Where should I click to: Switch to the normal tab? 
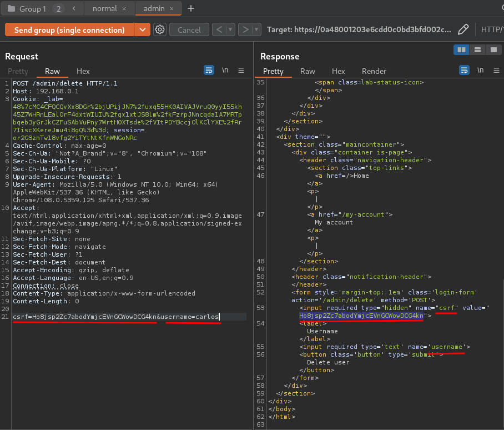click(x=105, y=8)
